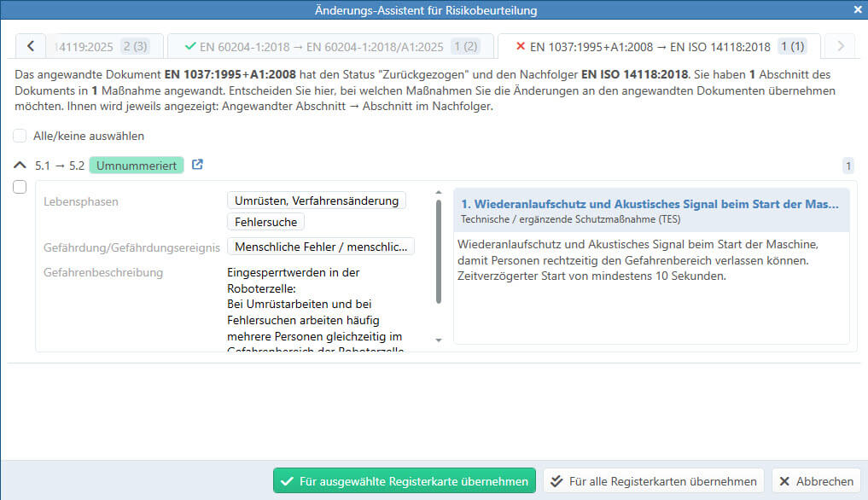
Task: Collapse the 5.1 → 5.2 section
Action: click(x=20, y=165)
